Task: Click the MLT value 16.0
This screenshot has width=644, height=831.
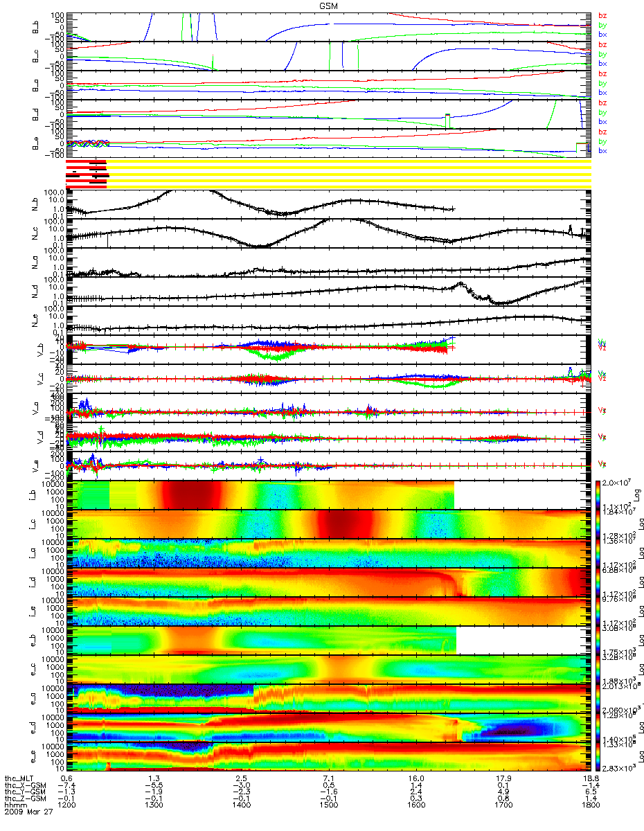Action: click(415, 778)
